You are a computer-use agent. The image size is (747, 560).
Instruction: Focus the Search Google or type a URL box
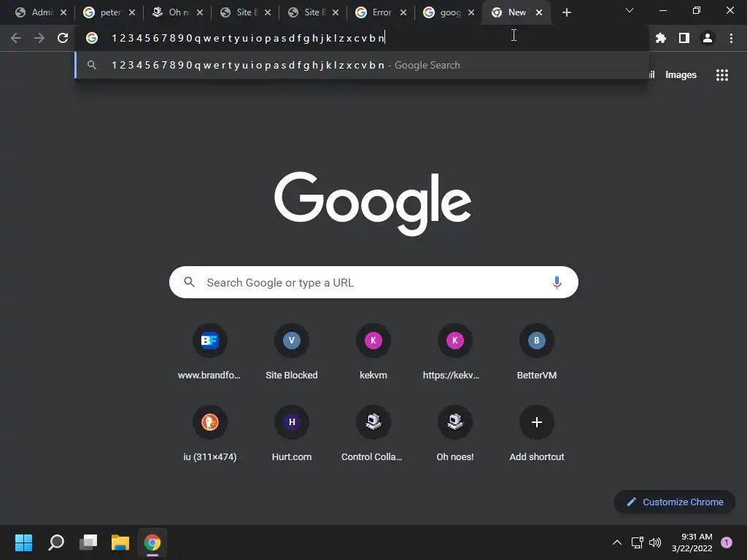373,282
